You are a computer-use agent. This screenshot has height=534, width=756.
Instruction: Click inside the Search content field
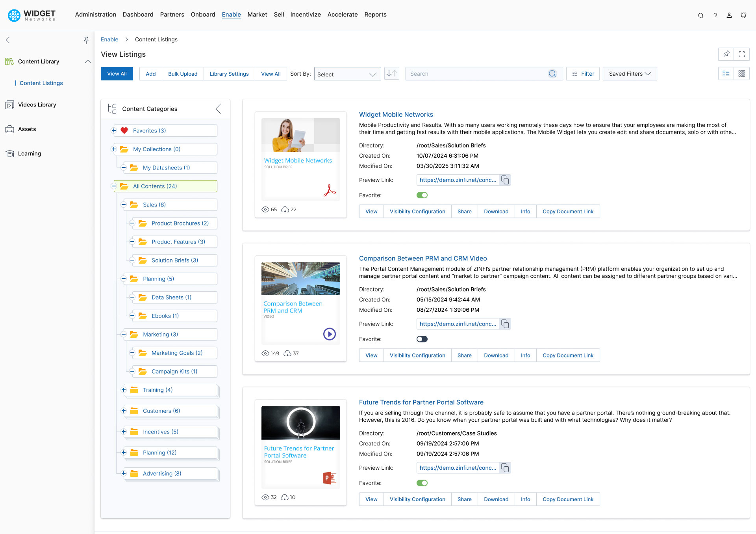pyautogui.click(x=472, y=73)
